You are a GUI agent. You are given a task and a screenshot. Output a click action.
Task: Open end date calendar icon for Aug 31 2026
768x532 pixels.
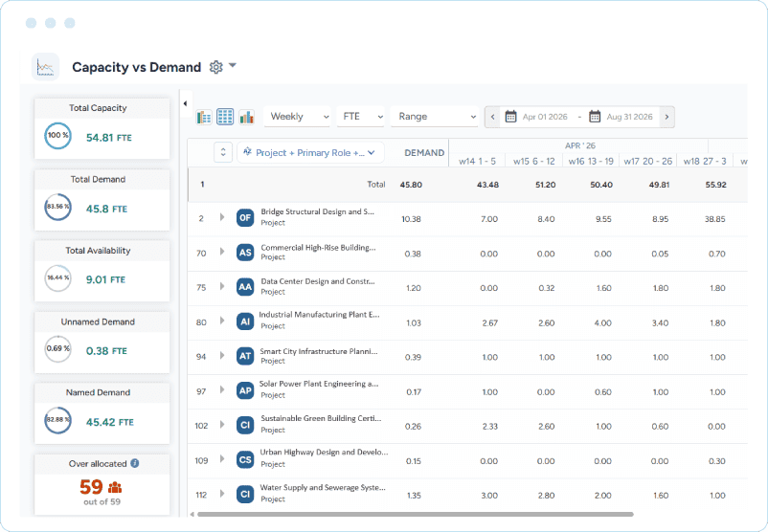(595, 117)
